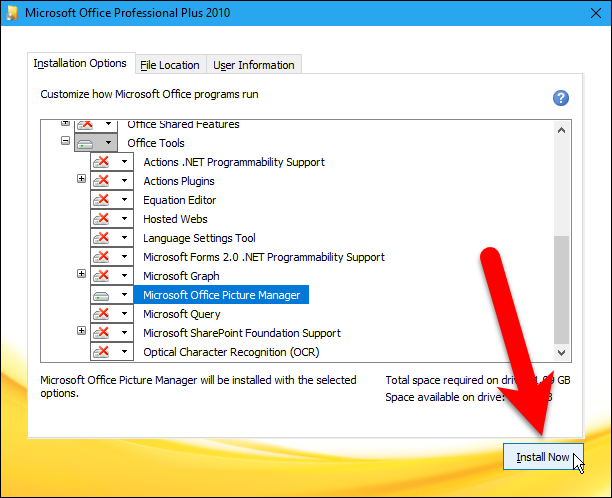
Task: Open the Microsoft Graph install option dropdown
Action: click(x=125, y=276)
